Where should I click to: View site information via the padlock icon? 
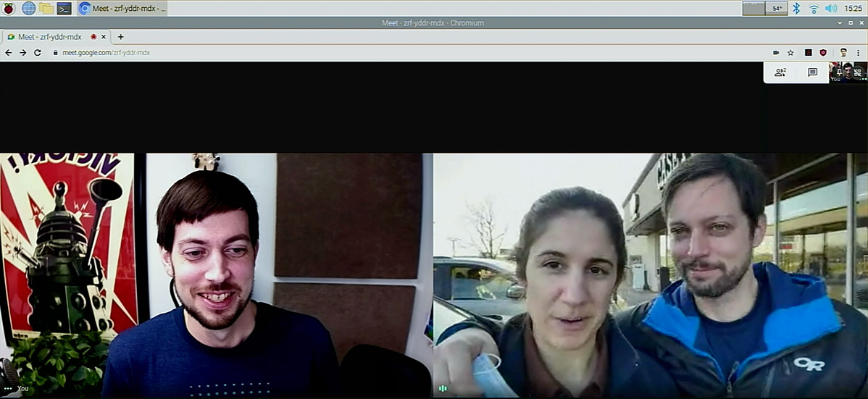pyautogui.click(x=55, y=53)
